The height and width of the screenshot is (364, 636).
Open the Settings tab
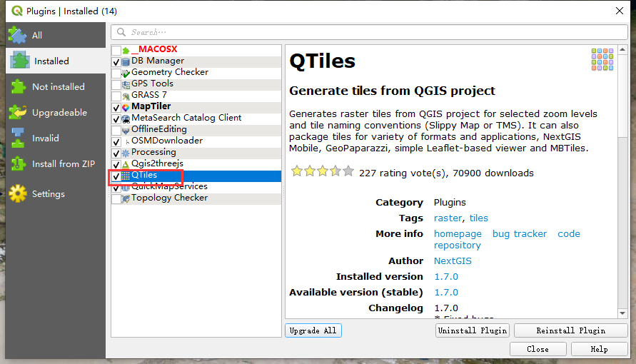point(56,193)
